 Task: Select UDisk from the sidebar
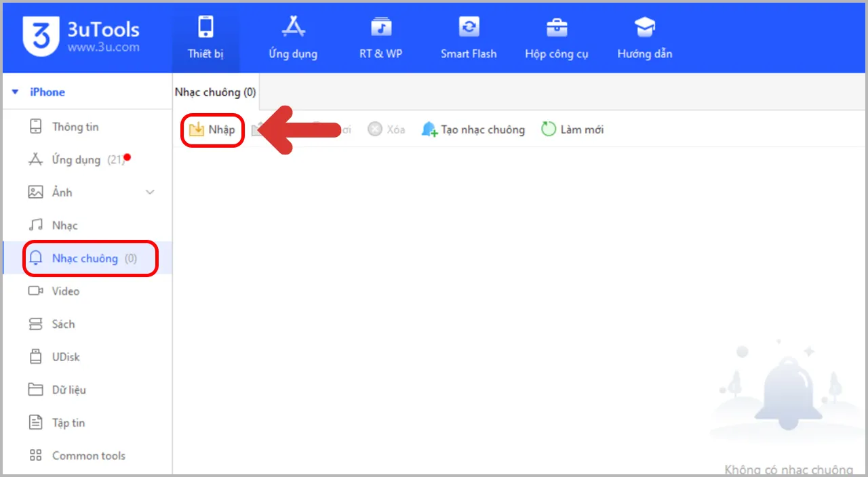coord(66,356)
